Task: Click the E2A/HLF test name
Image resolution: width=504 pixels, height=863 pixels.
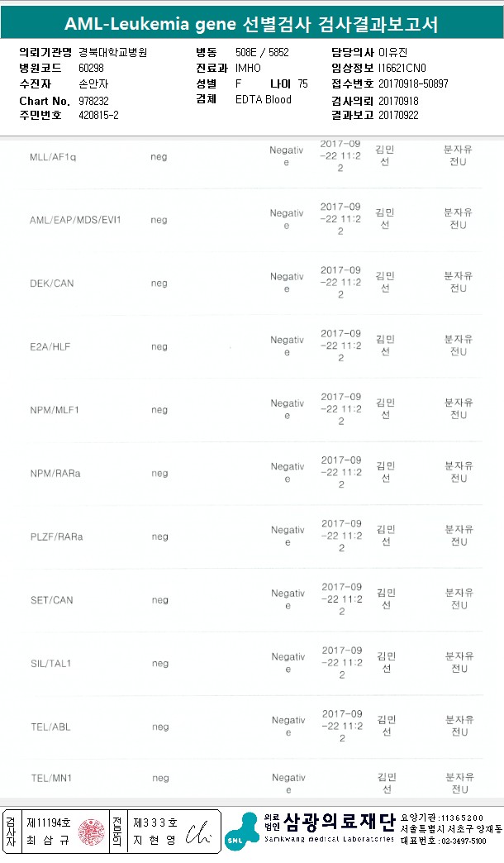Action: pyautogui.click(x=50, y=347)
